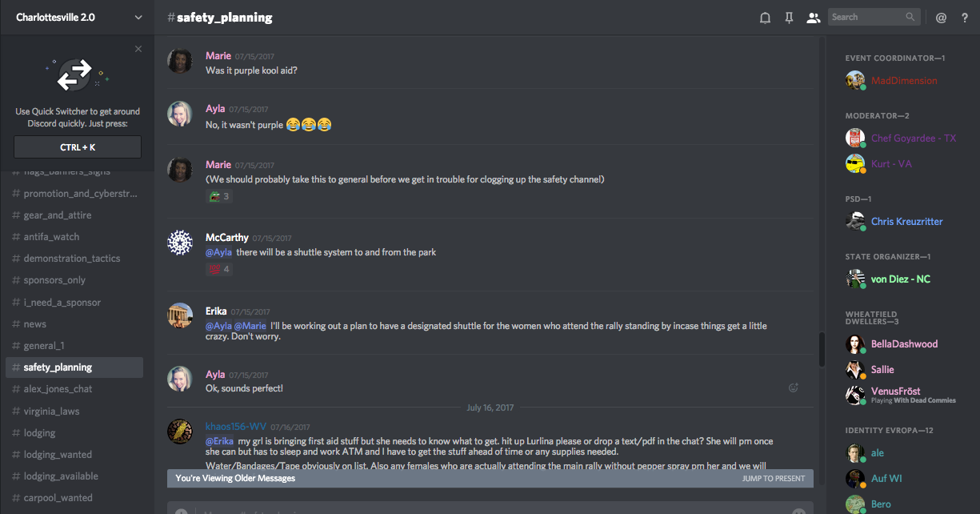Click the CTRL + K button
Screen dimensions: 980x514
point(78,147)
